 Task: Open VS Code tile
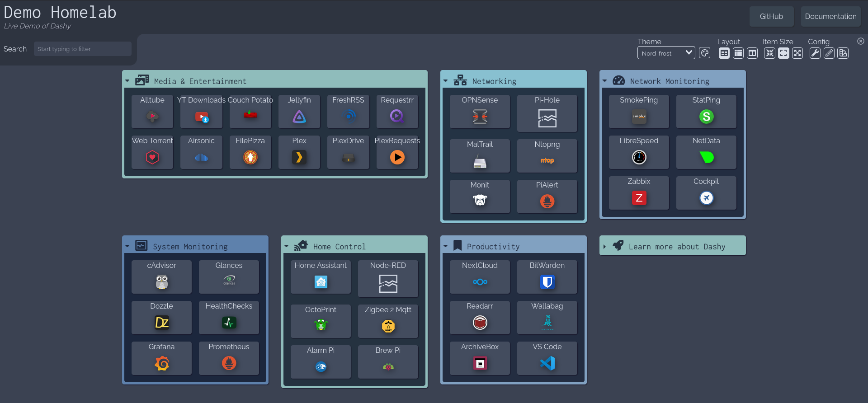click(x=547, y=358)
